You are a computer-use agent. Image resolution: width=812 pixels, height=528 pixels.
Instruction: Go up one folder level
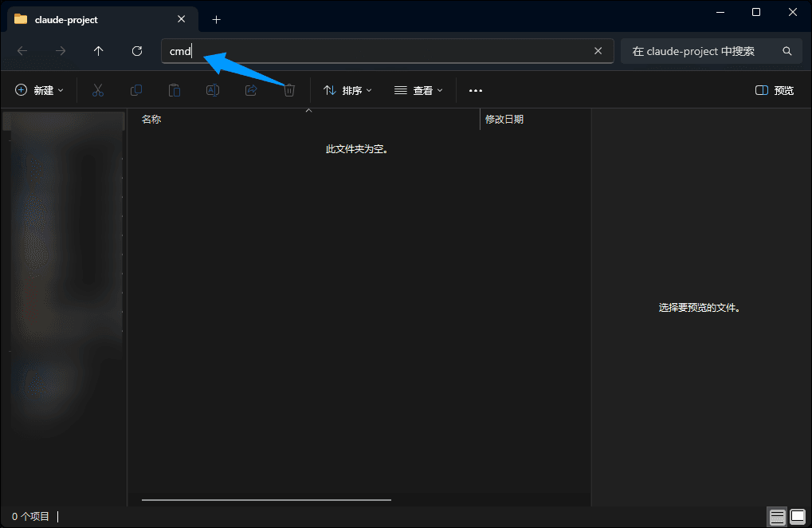click(x=98, y=51)
